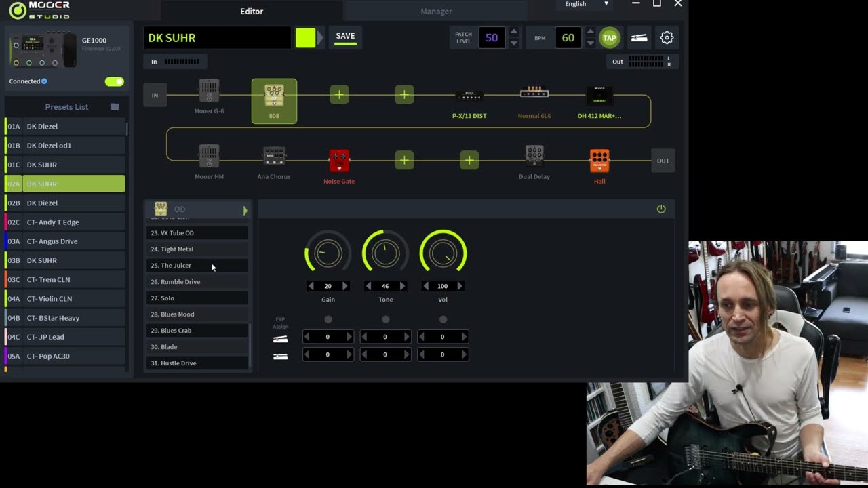Click the BPM value 60 field
868x488 pixels.
click(x=568, y=38)
